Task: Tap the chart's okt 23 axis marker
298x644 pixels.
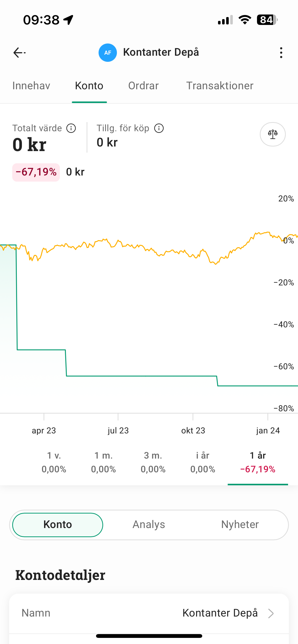Action: (x=193, y=430)
